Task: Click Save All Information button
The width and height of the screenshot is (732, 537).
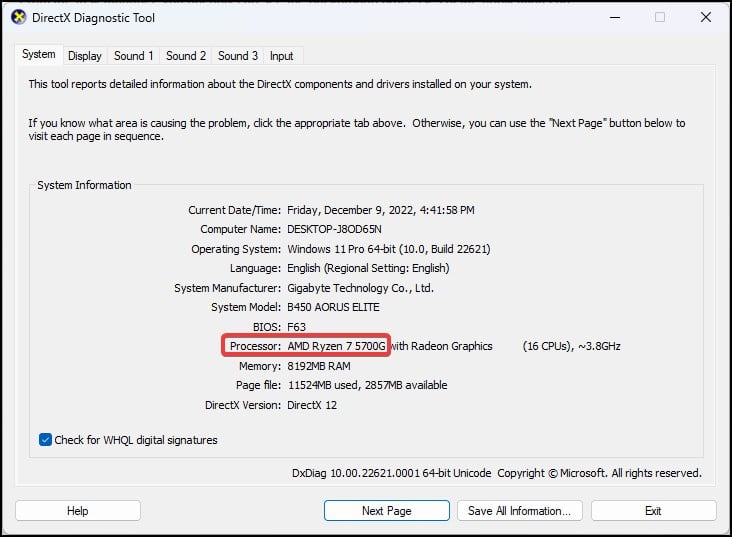Action: point(520,511)
